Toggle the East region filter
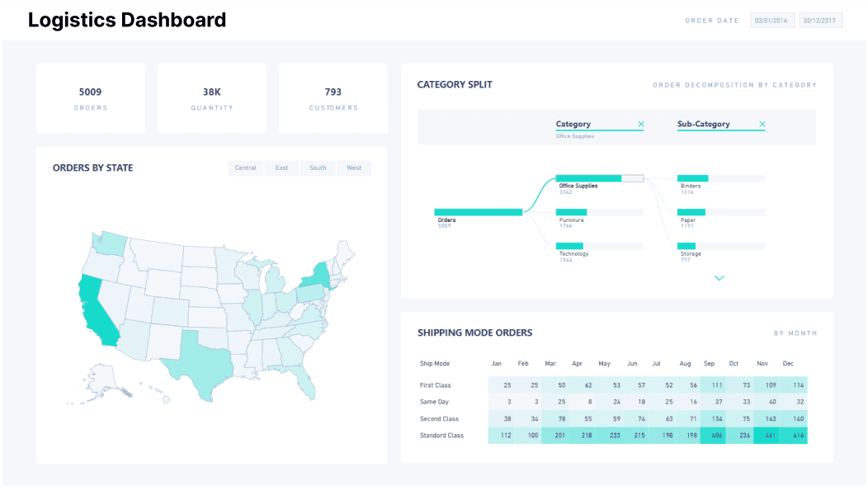The height and width of the screenshot is (486, 868). tap(281, 168)
